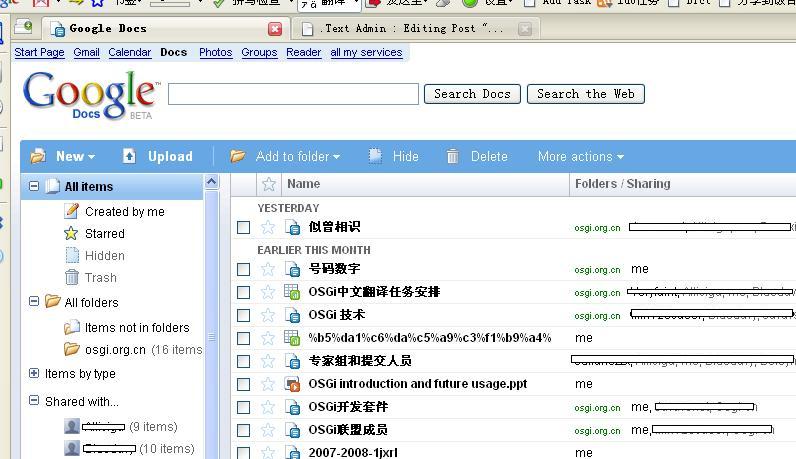Star the 专家组和提交人员 document
The width and height of the screenshot is (796, 459).
coord(268,361)
